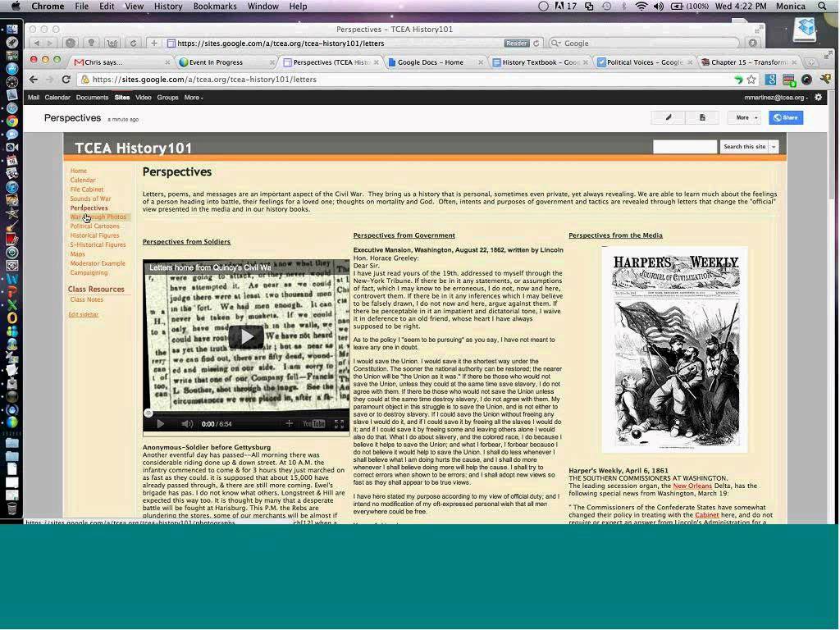Click the blue Share button
The width and height of the screenshot is (840, 630).
click(x=786, y=117)
